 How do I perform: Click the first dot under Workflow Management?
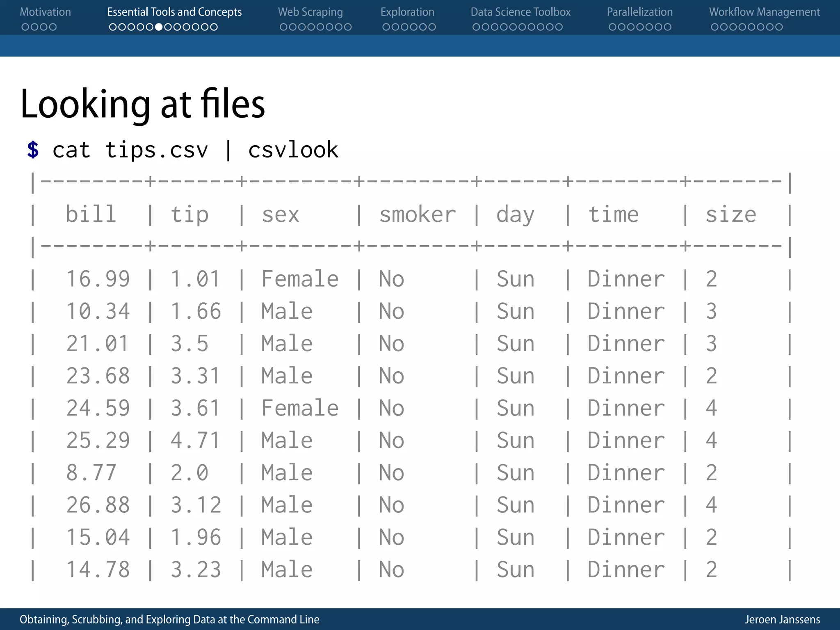click(x=715, y=27)
